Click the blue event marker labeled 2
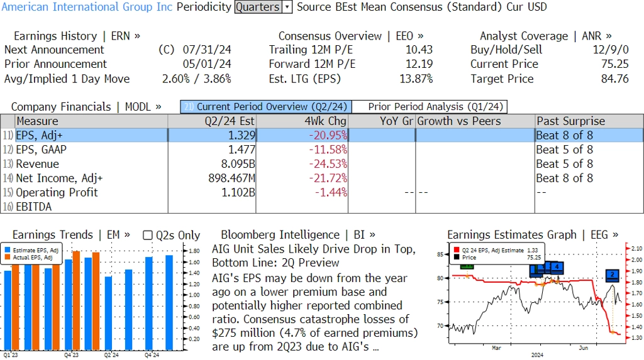The height and width of the screenshot is (360, 644). click(x=613, y=275)
